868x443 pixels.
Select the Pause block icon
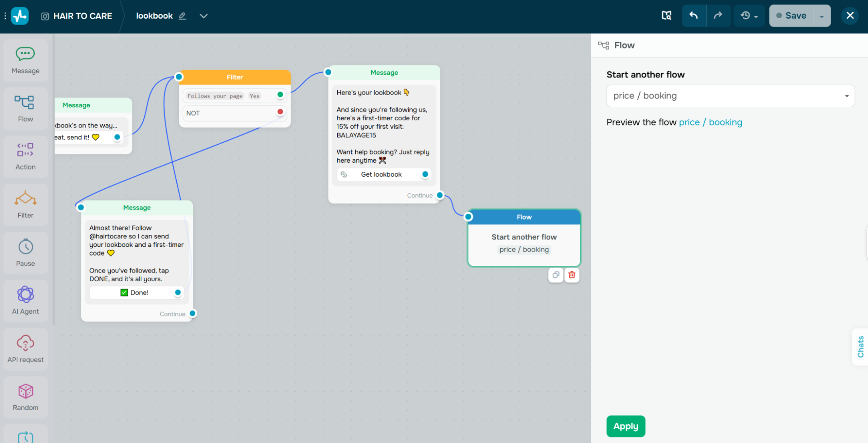pyautogui.click(x=25, y=253)
